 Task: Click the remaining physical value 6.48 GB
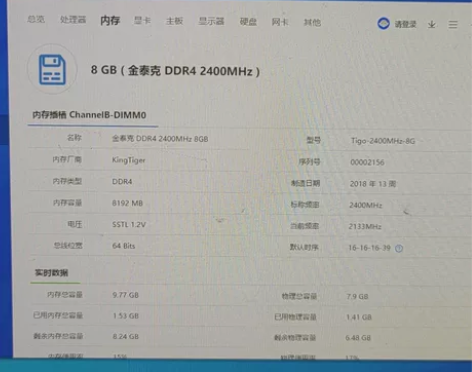coord(358,338)
